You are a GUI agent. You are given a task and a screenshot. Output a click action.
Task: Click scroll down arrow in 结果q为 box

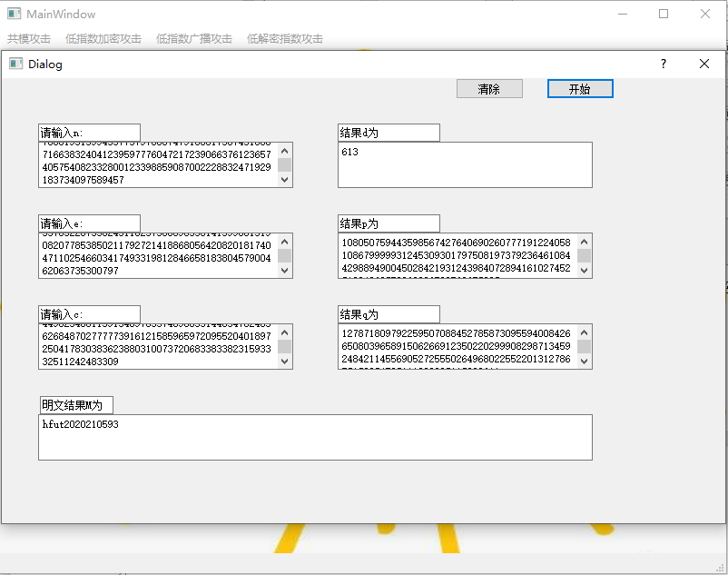584,361
